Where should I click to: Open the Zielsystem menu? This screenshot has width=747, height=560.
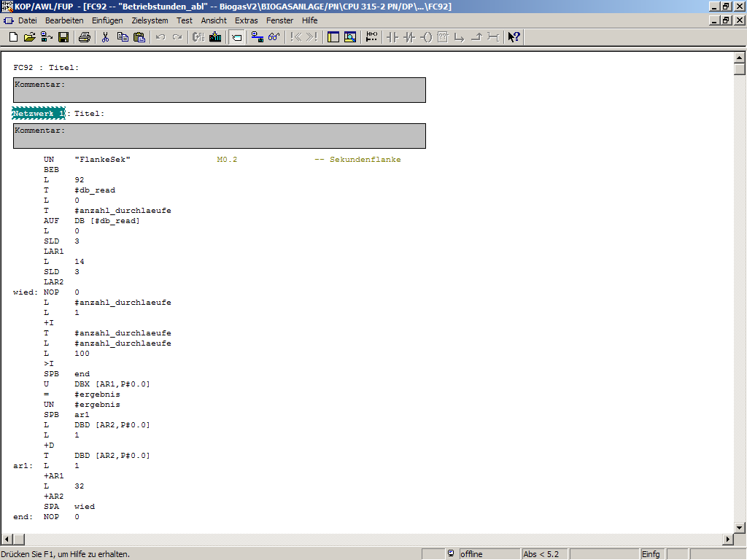click(150, 20)
